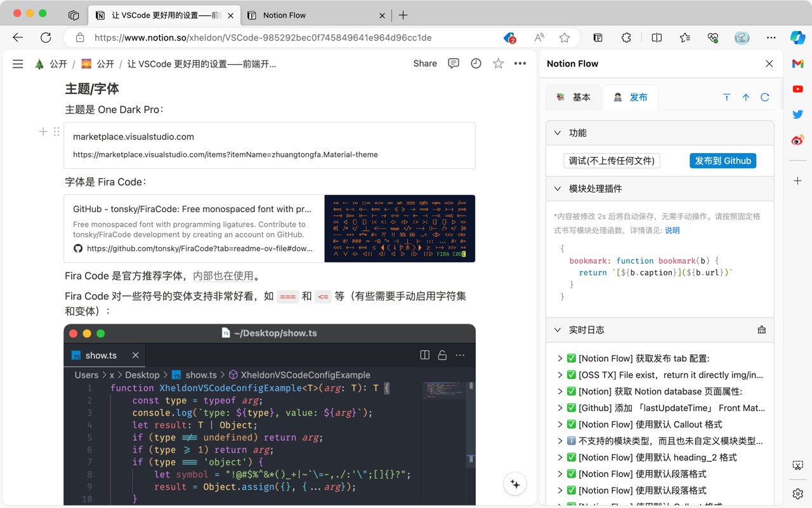The width and height of the screenshot is (812, 508).
Task: Open the GitHub tonsky/FiraCode bookmark
Action: (x=270, y=229)
